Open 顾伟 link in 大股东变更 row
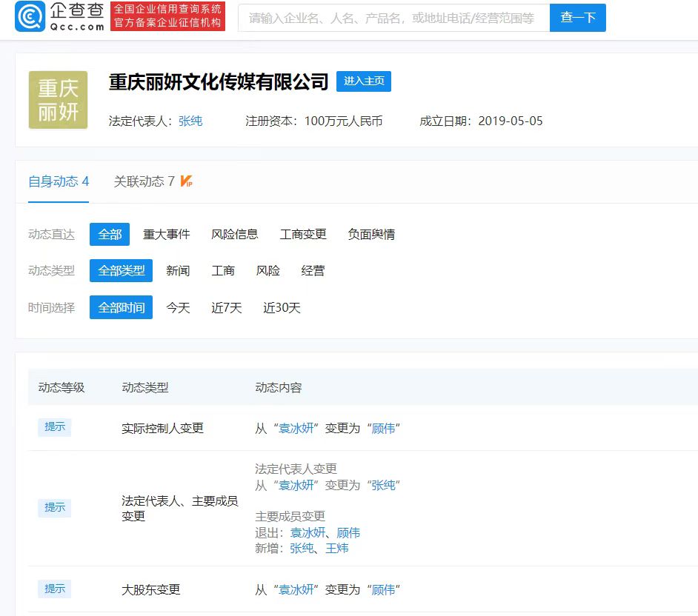698x616 pixels. click(383, 590)
